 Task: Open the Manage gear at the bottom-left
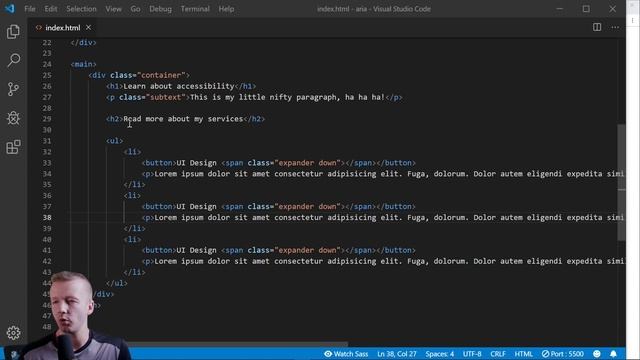coord(13,333)
